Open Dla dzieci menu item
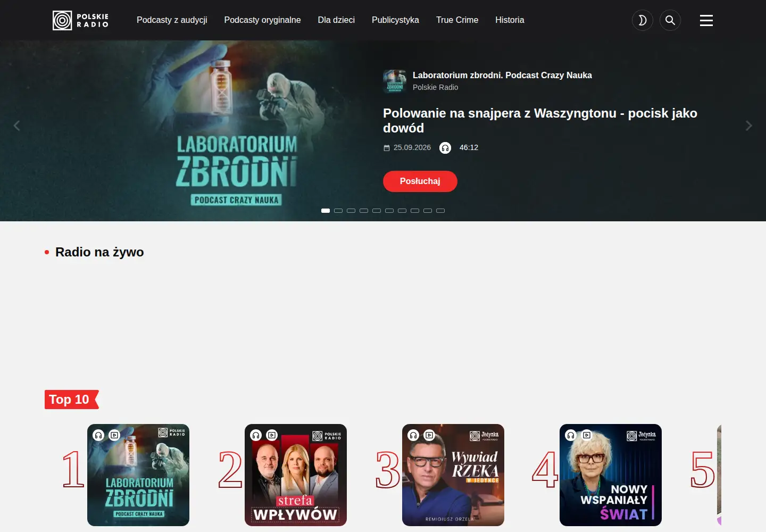The width and height of the screenshot is (766, 532). [x=336, y=20]
